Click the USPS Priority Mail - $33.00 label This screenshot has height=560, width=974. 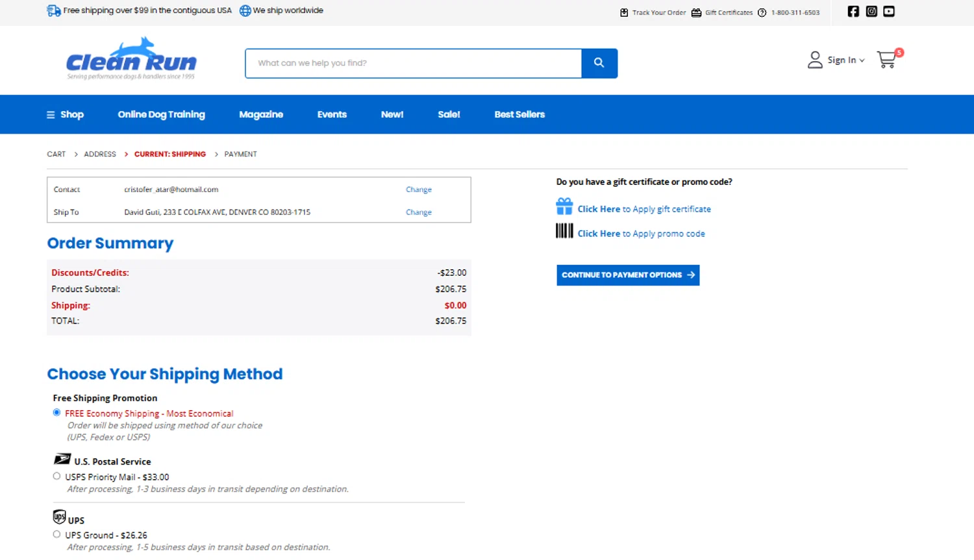point(117,477)
